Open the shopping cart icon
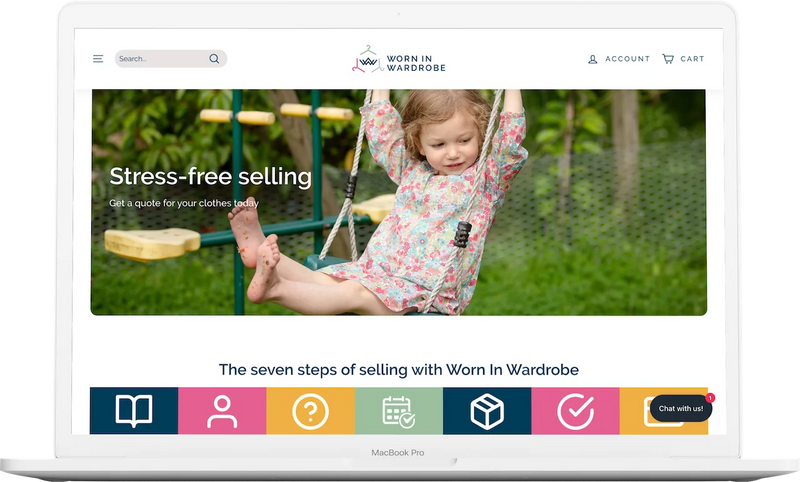800x482 pixels. 668,59
